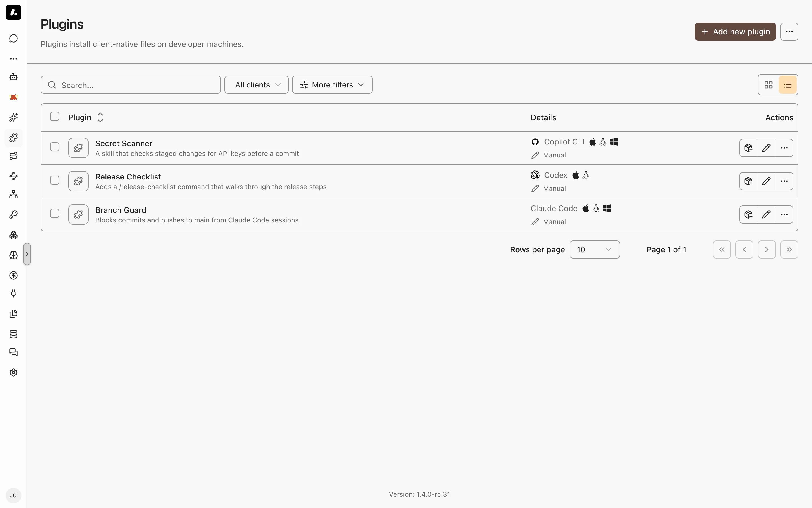
Task: Open the more options menu beside Add new plugin
Action: (789, 32)
